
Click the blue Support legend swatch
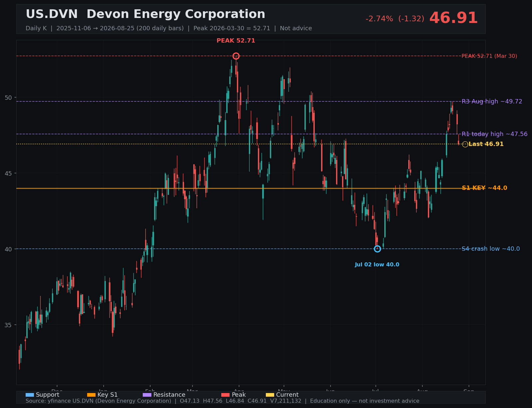[x=30, y=395]
